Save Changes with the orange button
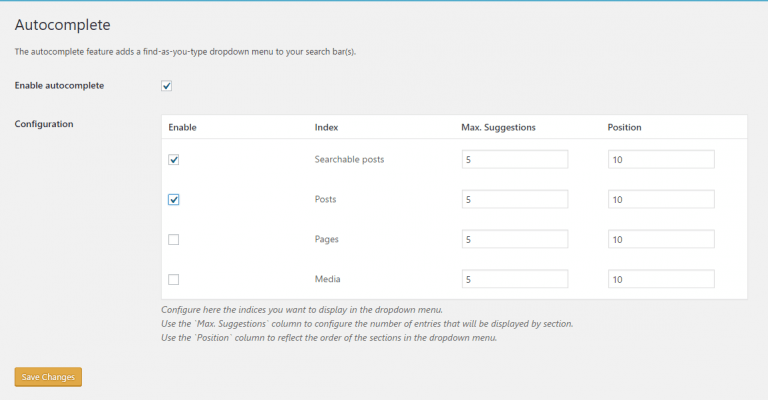 [x=48, y=377]
